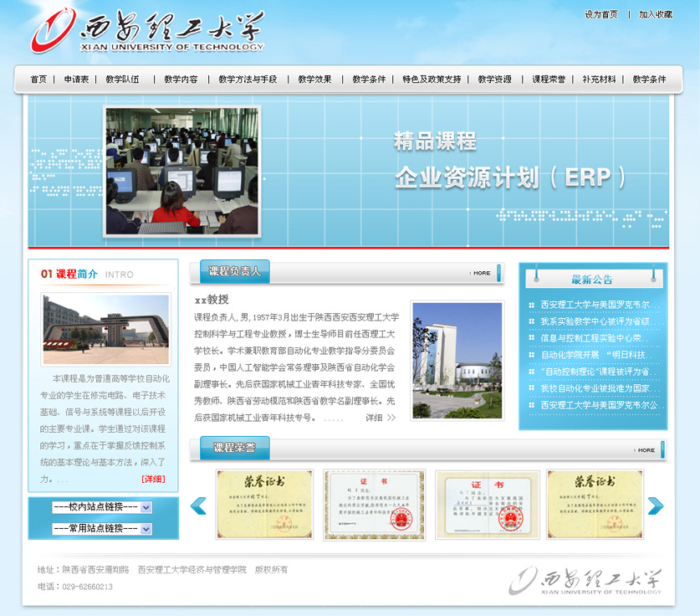Open 申请表 in the navigation bar
Image resolution: width=700 pixels, height=616 pixels.
click(x=76, y=80)
